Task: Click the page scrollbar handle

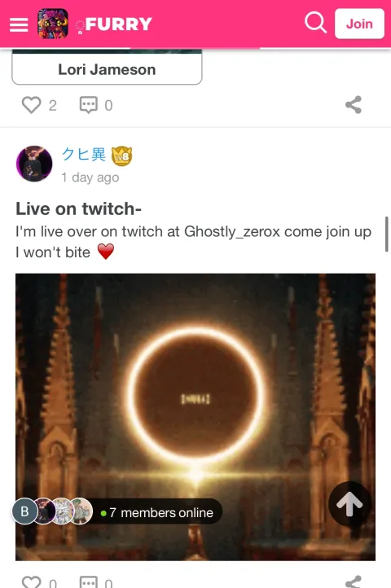Action: [387, 234]
